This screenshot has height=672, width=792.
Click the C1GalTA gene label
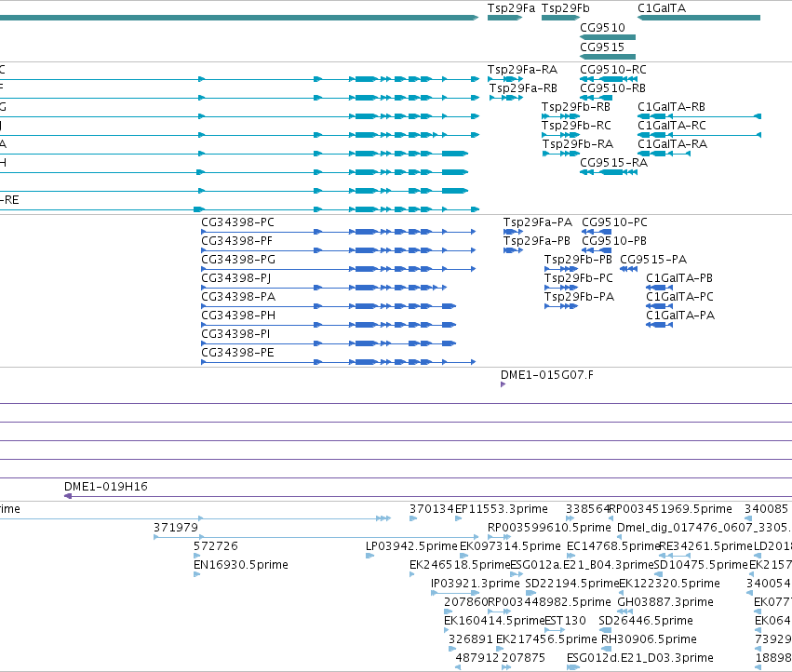(662, 8)
